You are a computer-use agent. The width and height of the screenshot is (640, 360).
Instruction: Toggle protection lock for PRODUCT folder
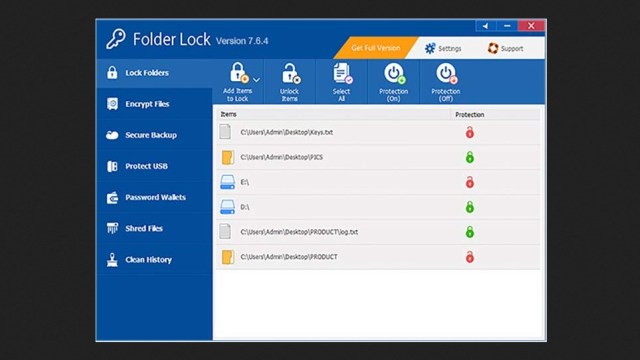470,257
